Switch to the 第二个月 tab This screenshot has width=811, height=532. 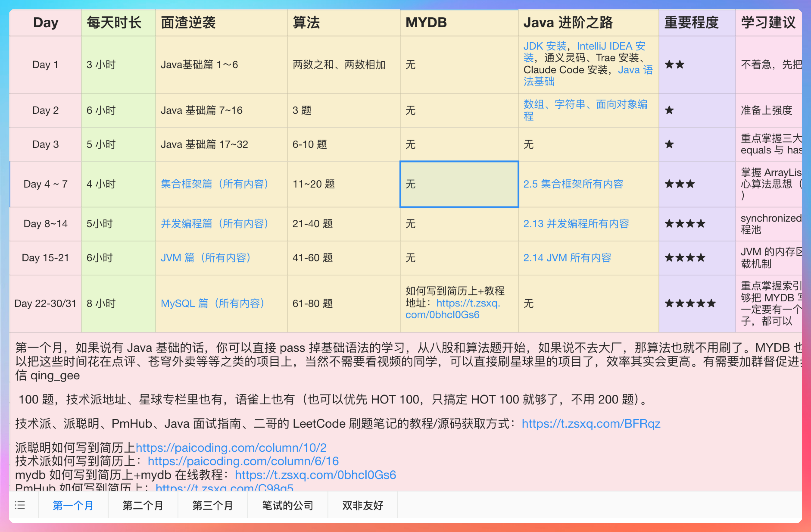(x=142, y=506)
